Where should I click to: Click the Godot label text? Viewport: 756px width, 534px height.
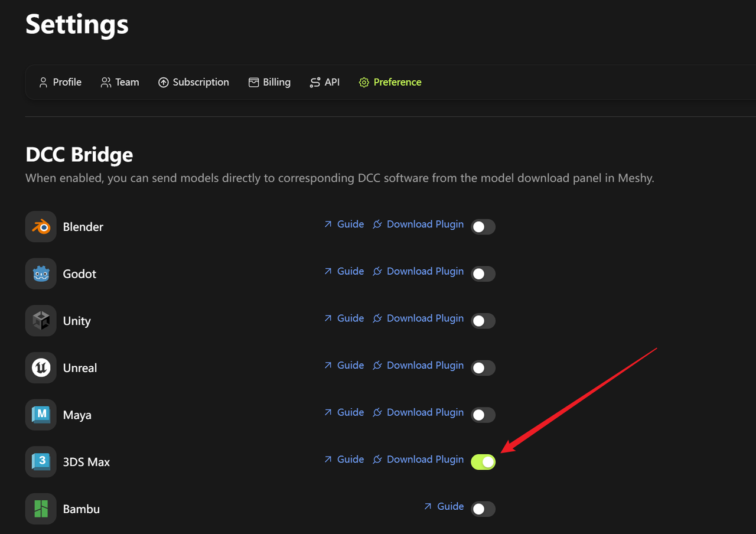80,273
